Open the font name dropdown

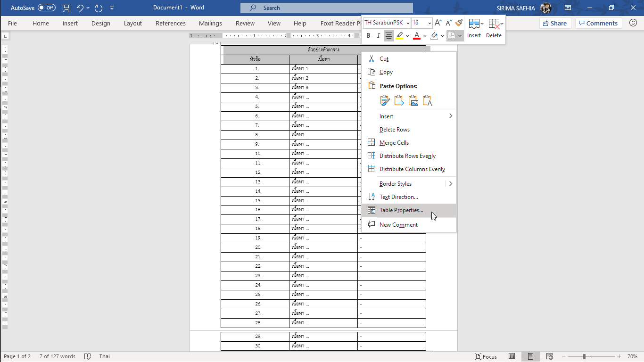(407, 22)
